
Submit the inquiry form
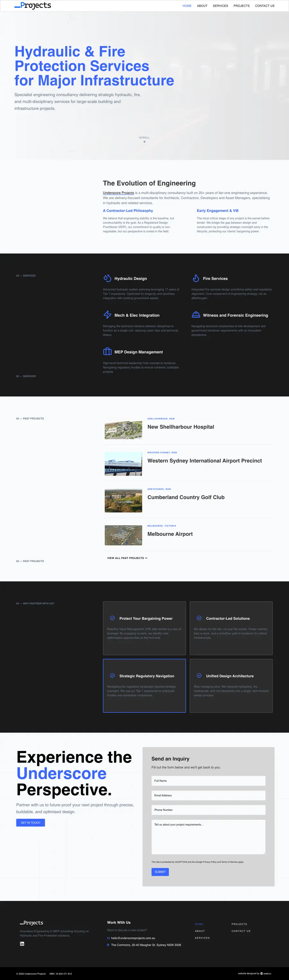click(x=160, y=872)
